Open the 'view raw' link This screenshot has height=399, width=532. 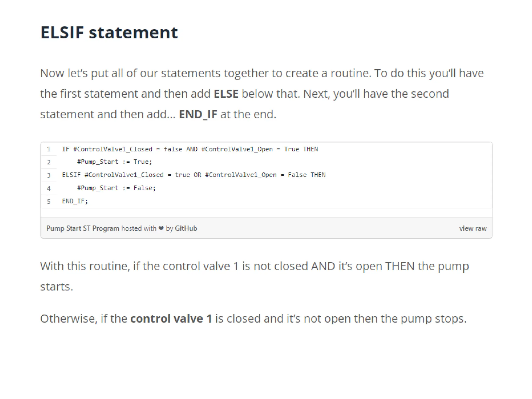pyautogui.click(x=473, y=228)
